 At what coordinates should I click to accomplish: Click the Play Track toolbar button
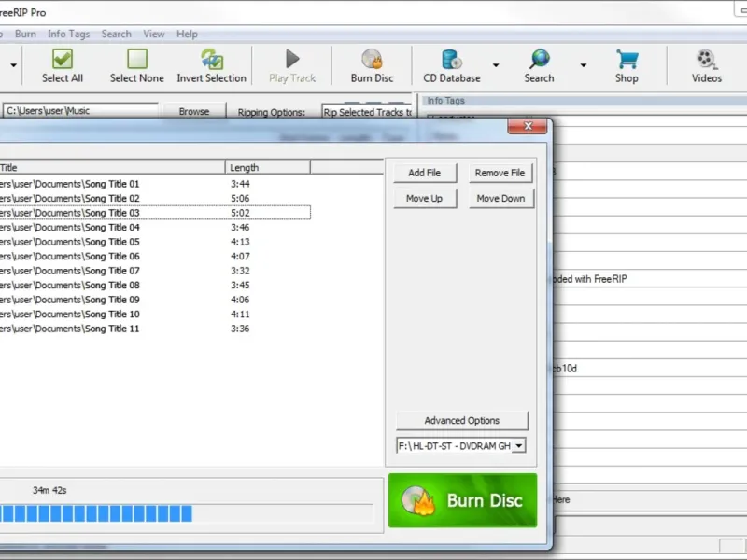click(x=292, y=65)
